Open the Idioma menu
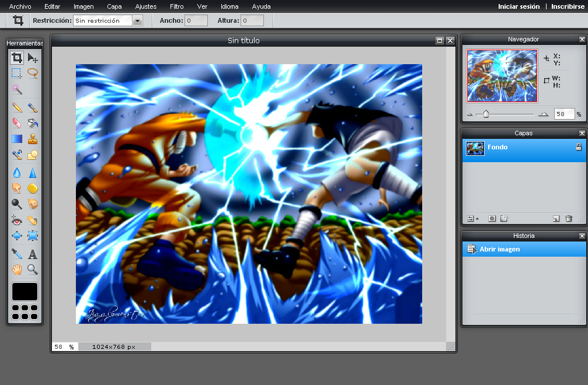The width and height of the screenshot is (588, 385). [x=229, y=6]
